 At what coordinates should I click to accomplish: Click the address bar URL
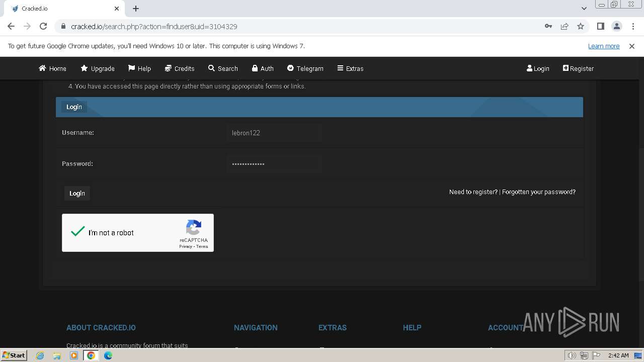coord(154,26)
